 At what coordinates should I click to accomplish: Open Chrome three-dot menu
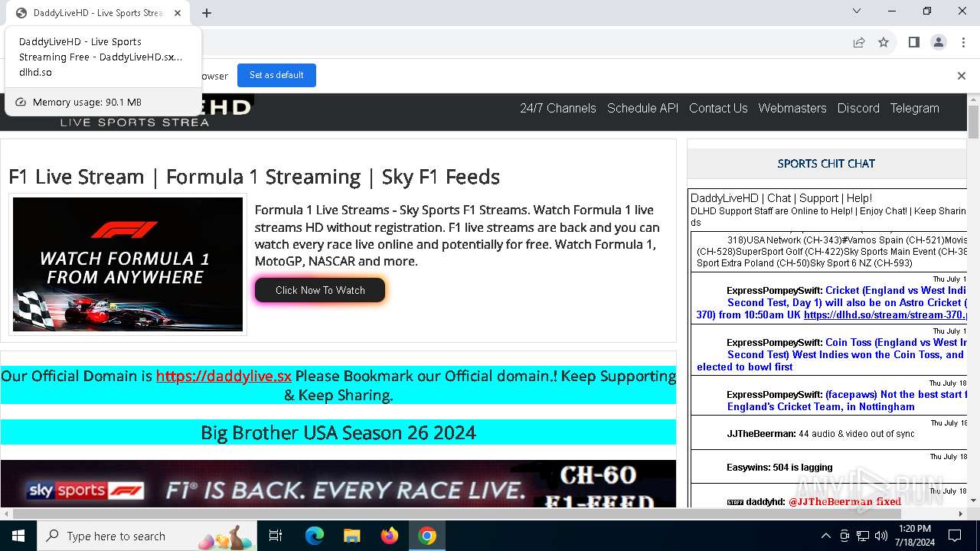pos(964,42)
